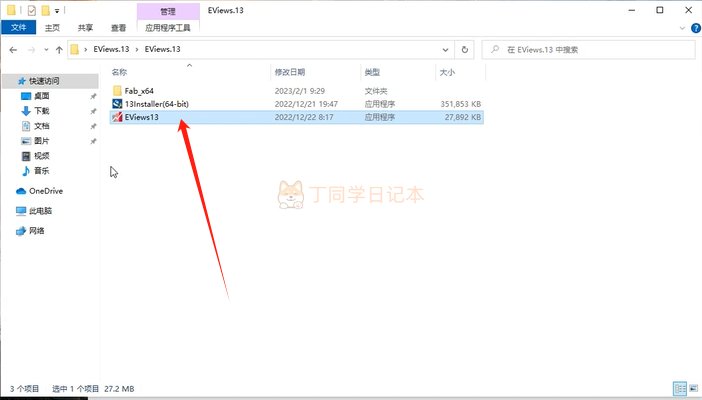The image size is (702, 400).
Task: Click the new folder icon in title bar
Action: [45, 10]
